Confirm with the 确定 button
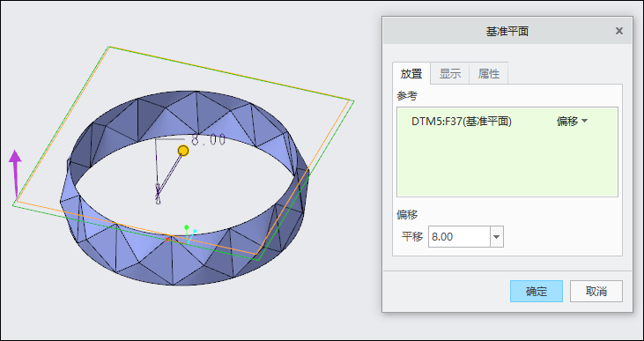 (x=537, y=292)
